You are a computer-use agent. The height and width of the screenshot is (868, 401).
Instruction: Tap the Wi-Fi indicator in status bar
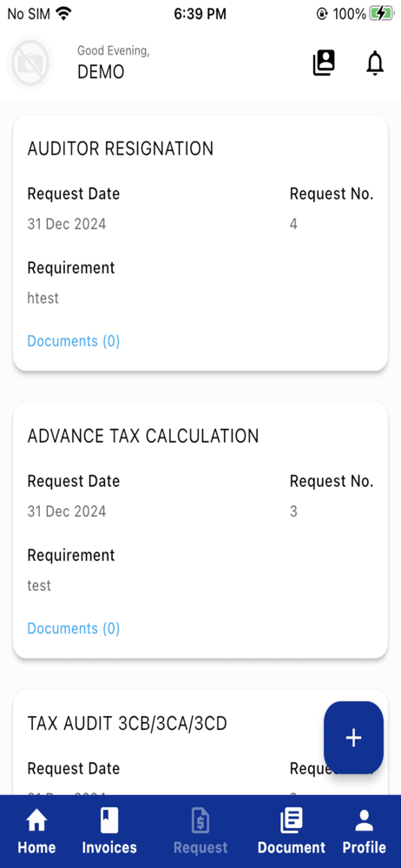[x=65, y=14]
